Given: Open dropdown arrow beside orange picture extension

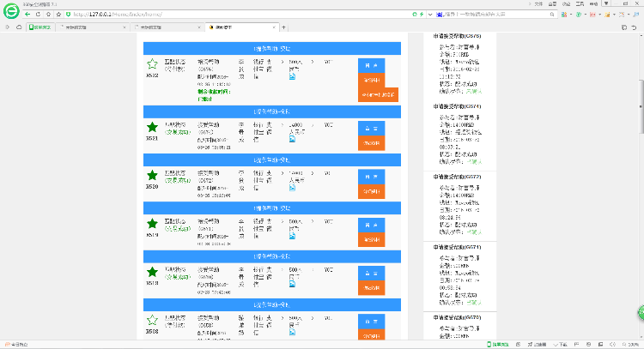Looking at the screenshot, I should pos(614,15).
